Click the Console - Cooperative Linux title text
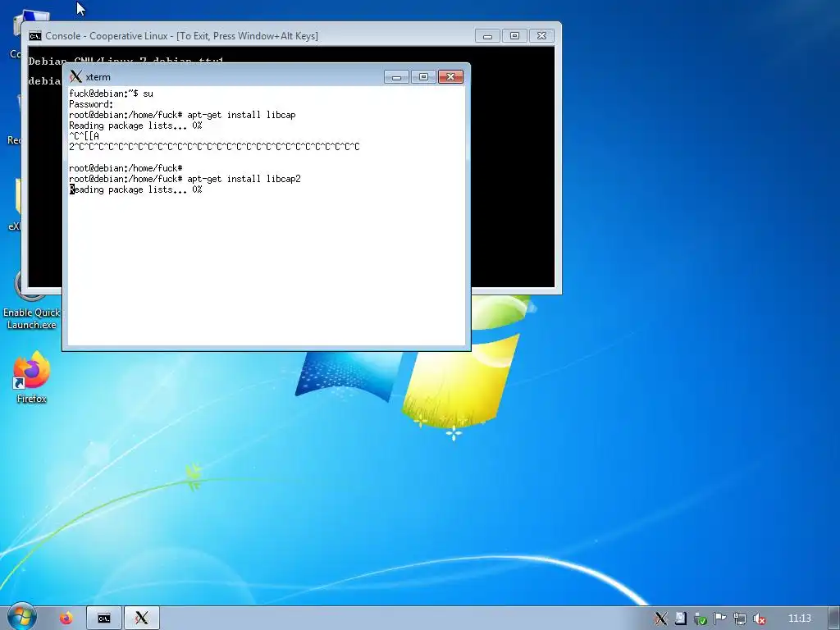This screenshot has height=630, width=840. pyautogui.click(x=181, y=36)
